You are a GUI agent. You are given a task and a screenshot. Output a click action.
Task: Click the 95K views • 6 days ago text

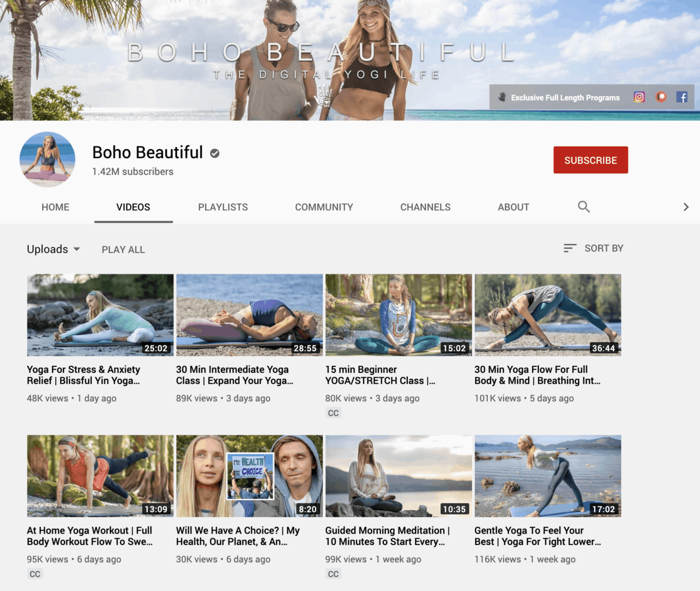(x=74, y=559)
